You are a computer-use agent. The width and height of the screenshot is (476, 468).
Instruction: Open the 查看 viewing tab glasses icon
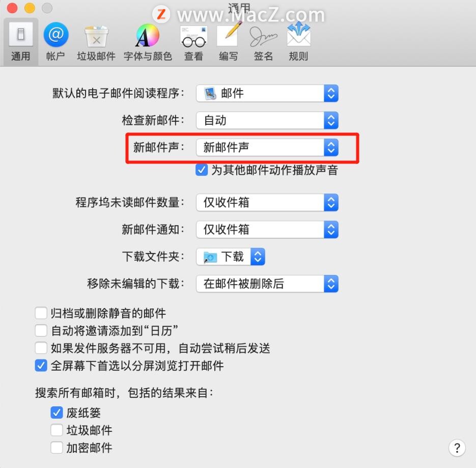193,37
